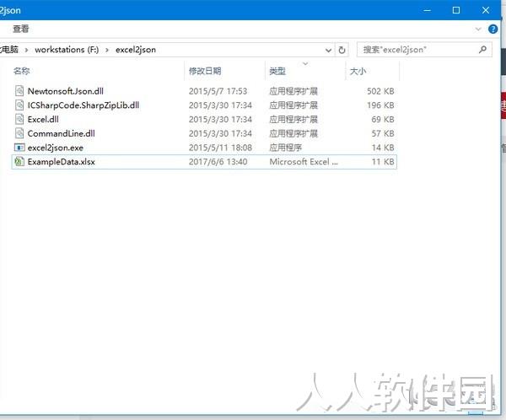Expand the ribbon with the chevron
Screen dimensions: 506x420
click(x=478, y=29)
